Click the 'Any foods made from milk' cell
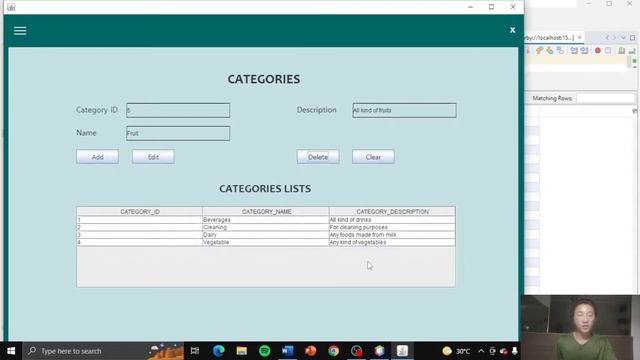640x360 pixels. [392, 235]
